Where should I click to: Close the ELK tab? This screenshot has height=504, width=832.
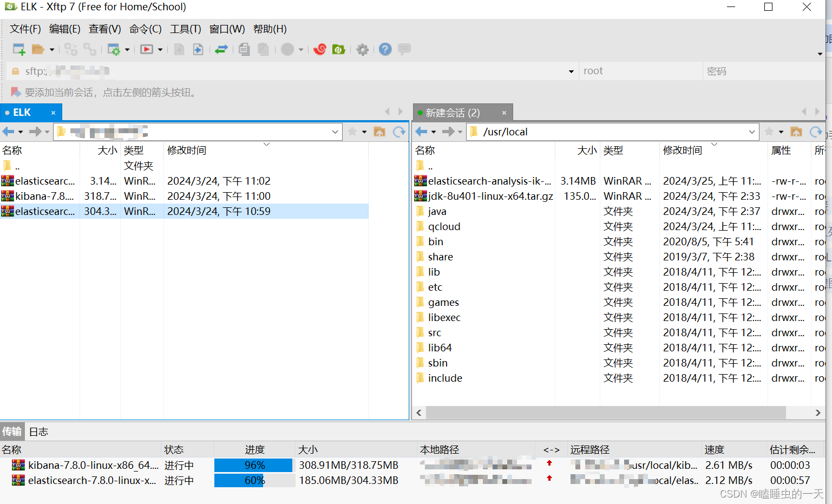pos(53,113)
